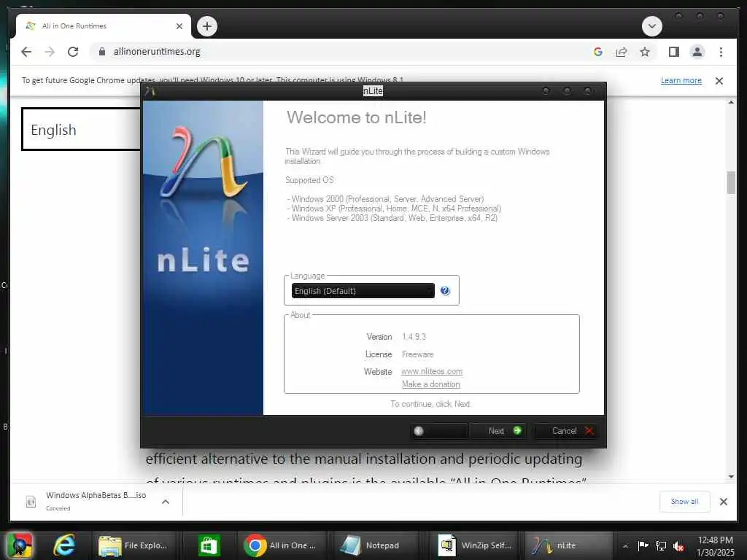Click Learn more in Chrome update notice

[x=681, y=80]
